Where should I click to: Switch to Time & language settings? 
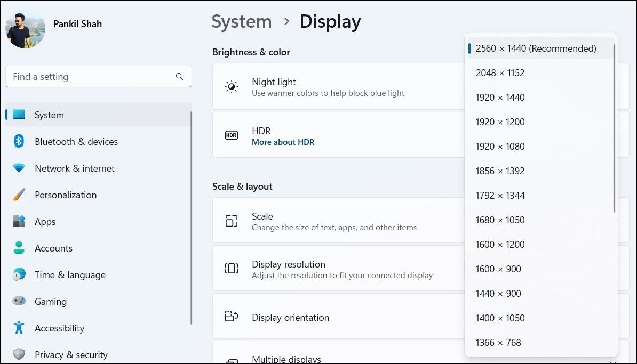pos(70,274)
